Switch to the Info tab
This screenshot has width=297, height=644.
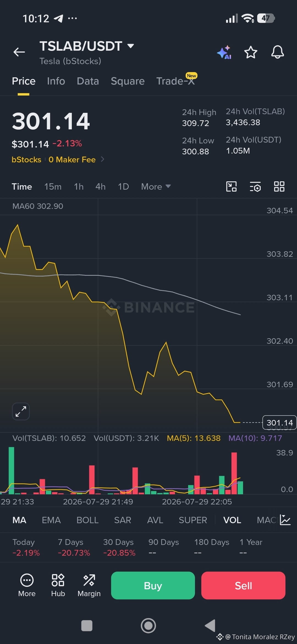pos(56,81)
